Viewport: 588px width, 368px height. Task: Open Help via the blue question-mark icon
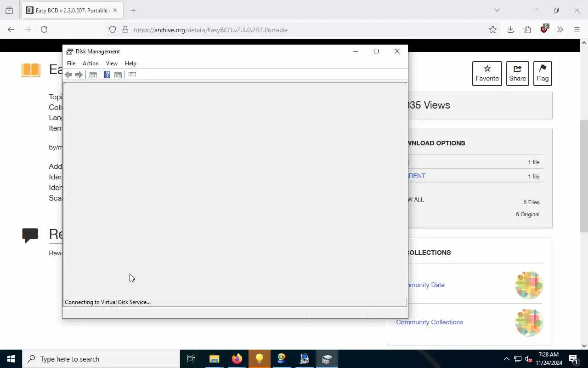(x=107, y=75)
